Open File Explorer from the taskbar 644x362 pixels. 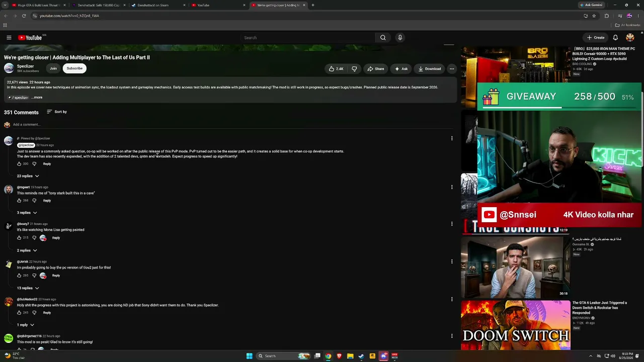click(350, 356)
